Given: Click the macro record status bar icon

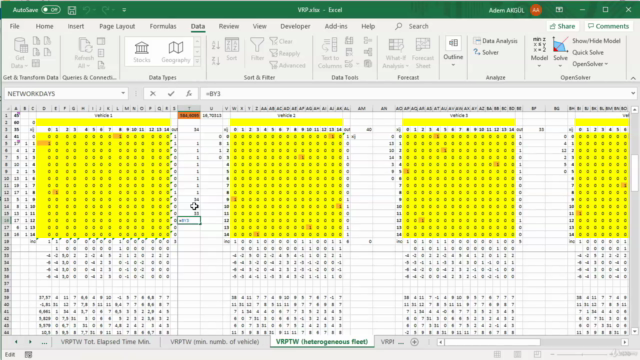Looking at the screenshot, I should [x=28, y=354].
